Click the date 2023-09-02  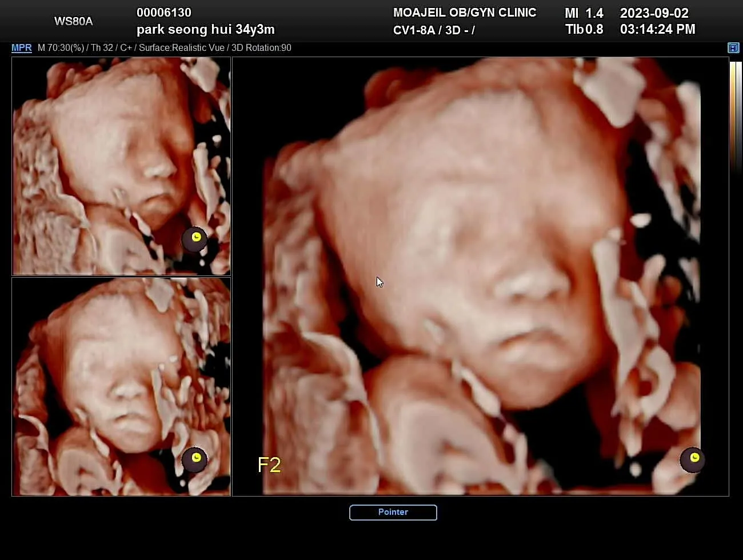pyautogui.click(x=654, y=13)
